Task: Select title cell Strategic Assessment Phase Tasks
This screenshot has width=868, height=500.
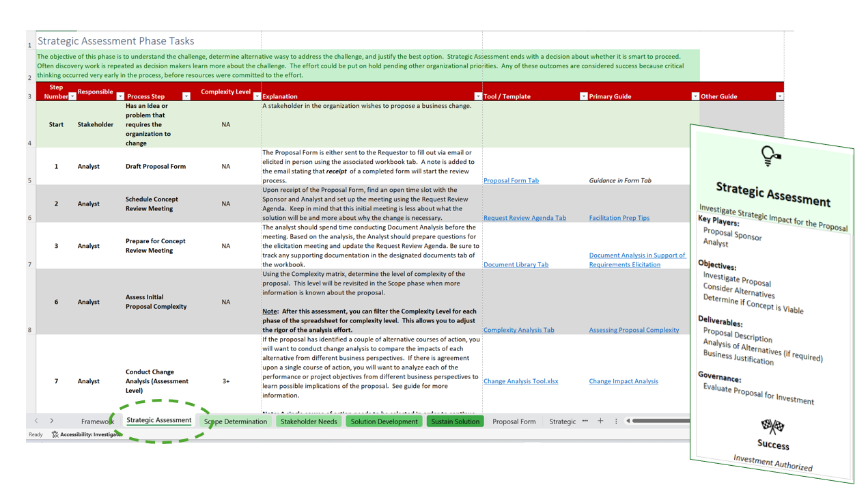Action: click(x=115, y=41)
